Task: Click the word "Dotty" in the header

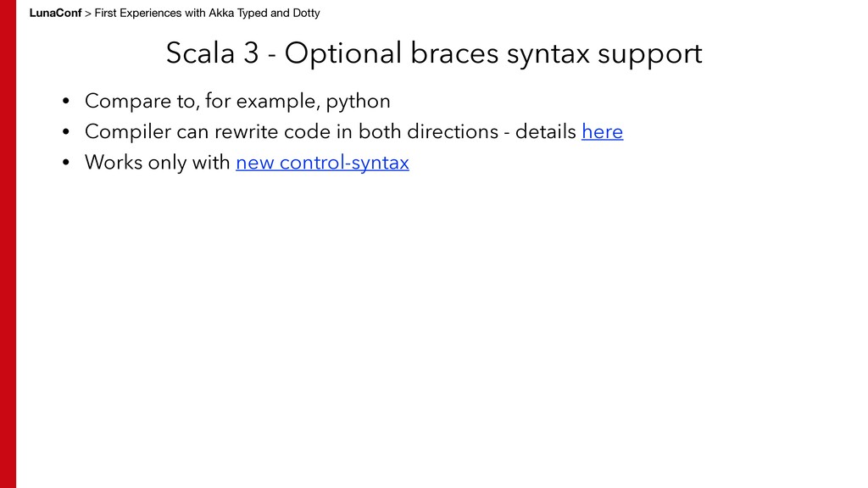Action: pyautogui.click(x=304, y=13)
